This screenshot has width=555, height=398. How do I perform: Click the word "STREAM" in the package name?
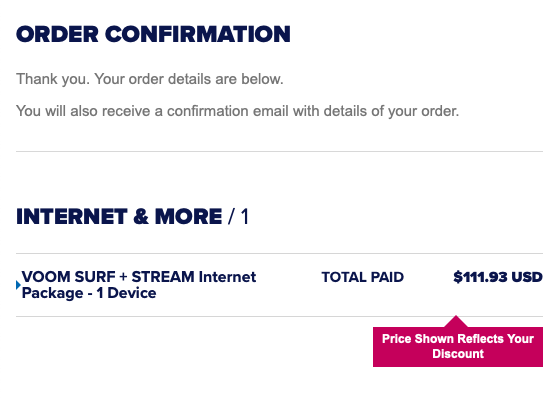click(x=163, y=277)
